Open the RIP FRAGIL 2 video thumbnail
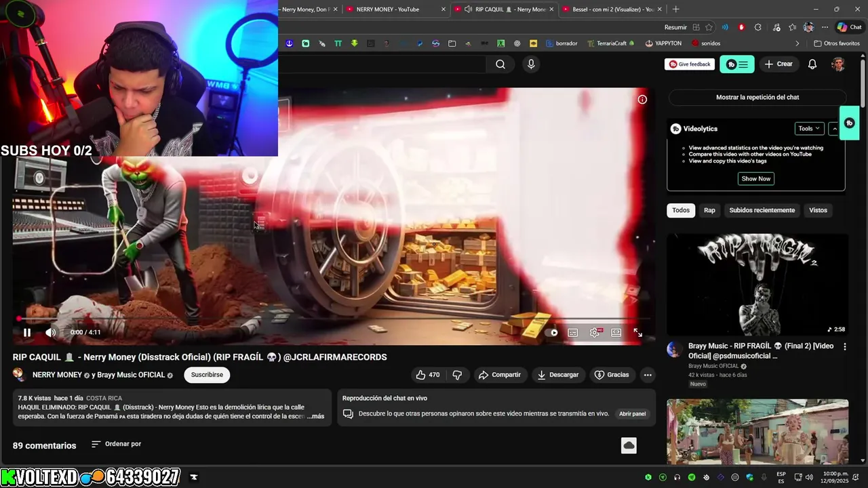Image resolution: width=868 pixels, height=488 pixels. click(x=757, y=285)
